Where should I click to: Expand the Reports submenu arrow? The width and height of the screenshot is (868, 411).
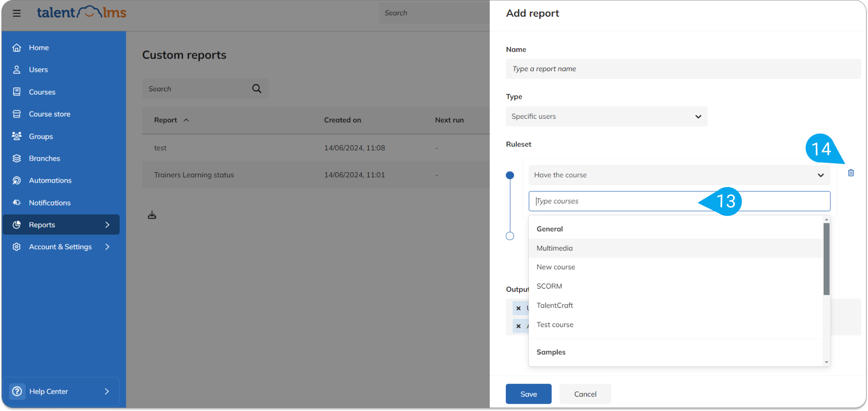tap(107, 225)
